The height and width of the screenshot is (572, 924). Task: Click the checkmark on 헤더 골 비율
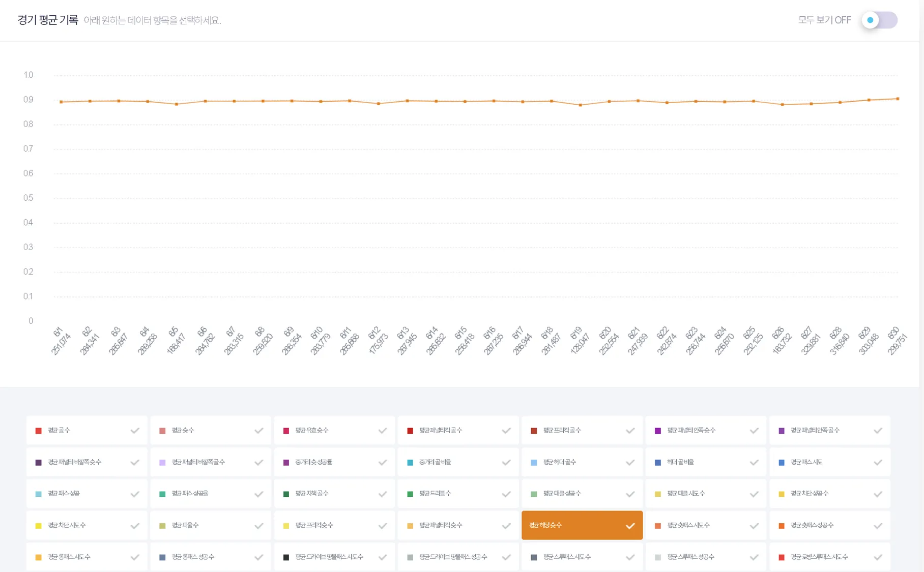[x=754, y=463]
